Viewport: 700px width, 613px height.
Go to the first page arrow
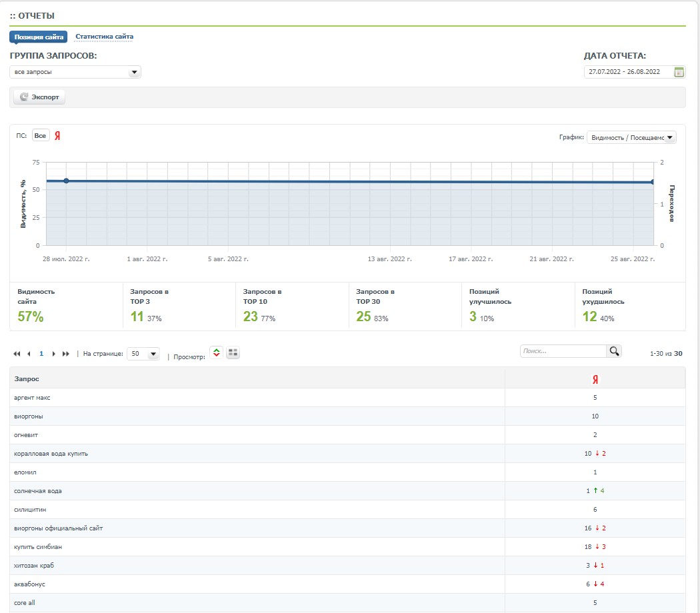(17, 354)
